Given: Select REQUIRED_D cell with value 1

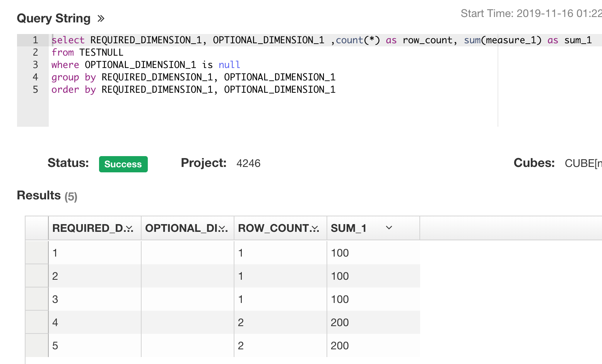Looking at the screenshot, I should (x=95, y=253).
